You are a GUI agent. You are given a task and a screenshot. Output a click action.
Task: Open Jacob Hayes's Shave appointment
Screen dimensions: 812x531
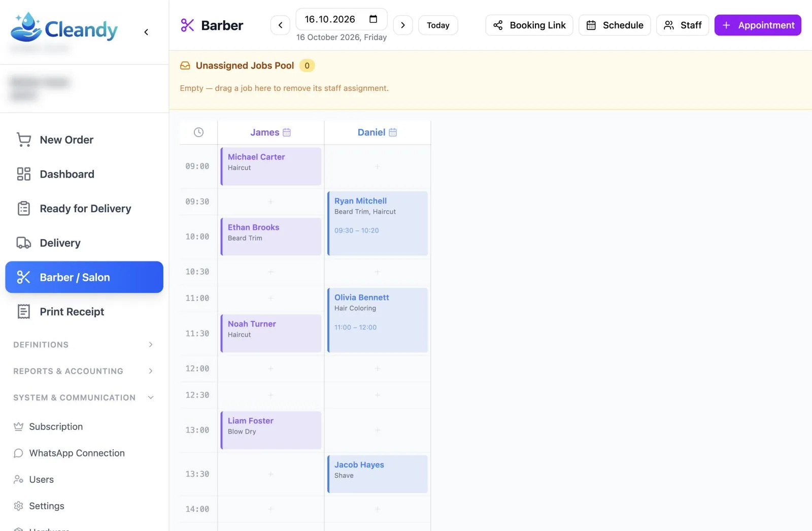[x=378, y=474]
